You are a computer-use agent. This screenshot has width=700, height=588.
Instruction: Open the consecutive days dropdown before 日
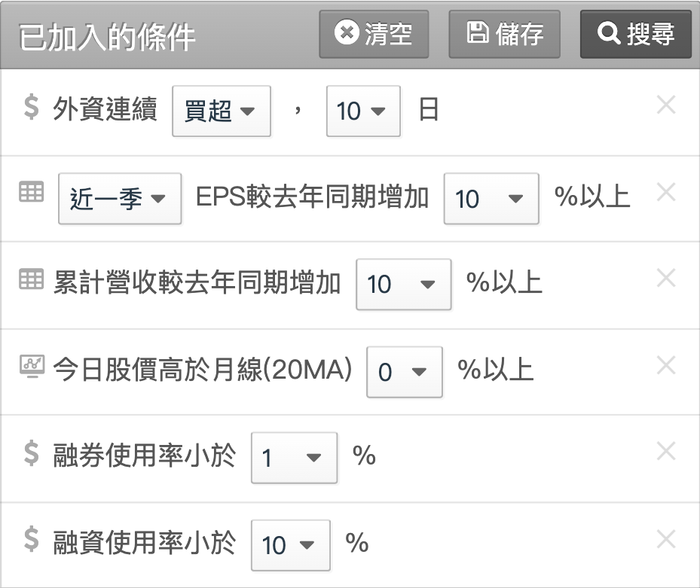click(x=363, y=111)
